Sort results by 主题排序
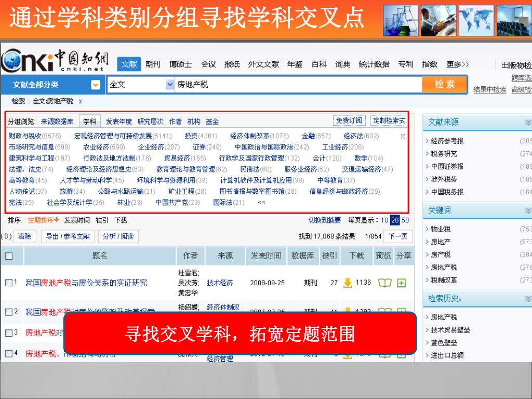The height and width of the screenshot is (399, 532). 43,220
